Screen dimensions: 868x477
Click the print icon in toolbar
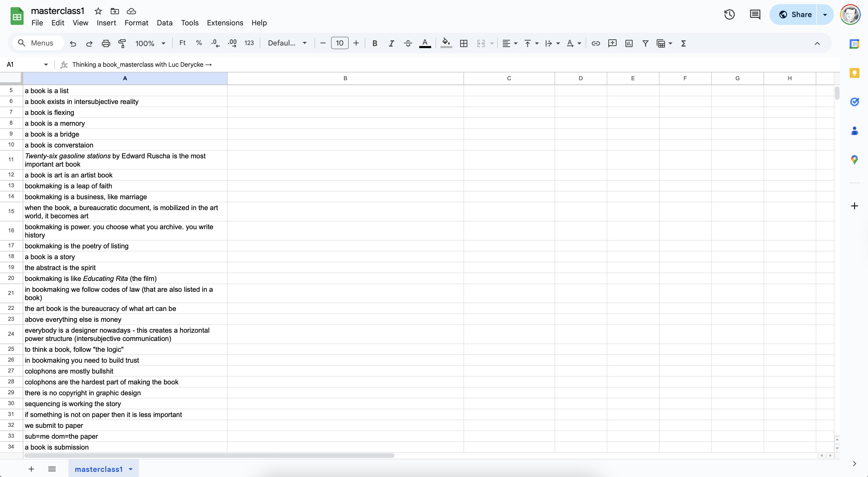106,43
